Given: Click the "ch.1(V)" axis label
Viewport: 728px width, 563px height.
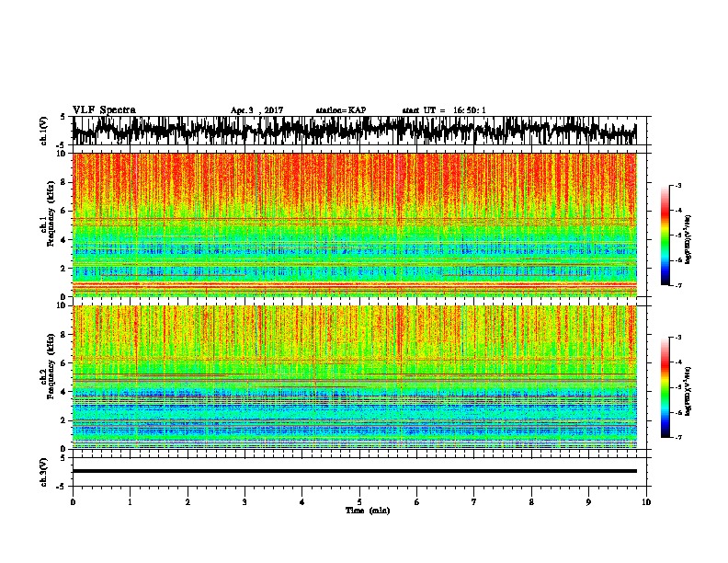Looking at the screenshot, I should point(44,131).
